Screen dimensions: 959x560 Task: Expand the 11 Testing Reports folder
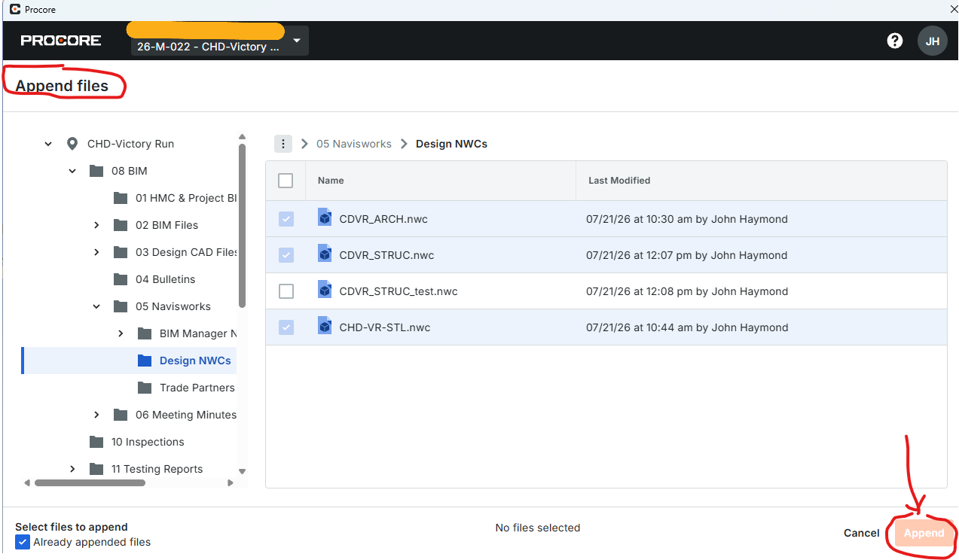72,469
